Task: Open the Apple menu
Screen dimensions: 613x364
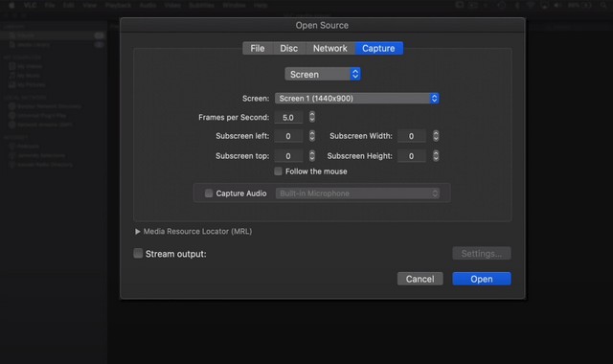Action: pyautogui.click(x=11, y=5)
